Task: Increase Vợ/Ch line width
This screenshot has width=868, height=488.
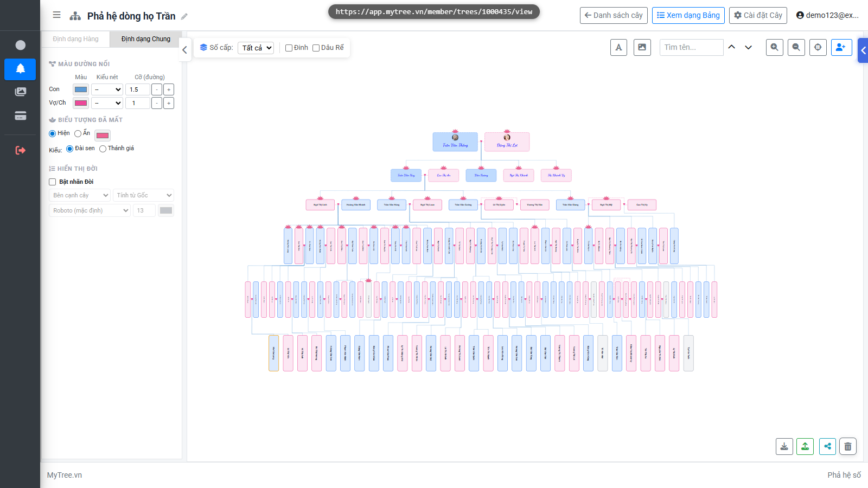Action: pos(169,103)
